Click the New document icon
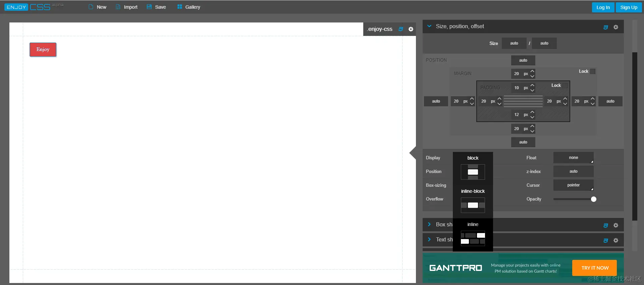The height and width of the screenshot is (285, 644). pyautogui.click(x=91, y=7)
